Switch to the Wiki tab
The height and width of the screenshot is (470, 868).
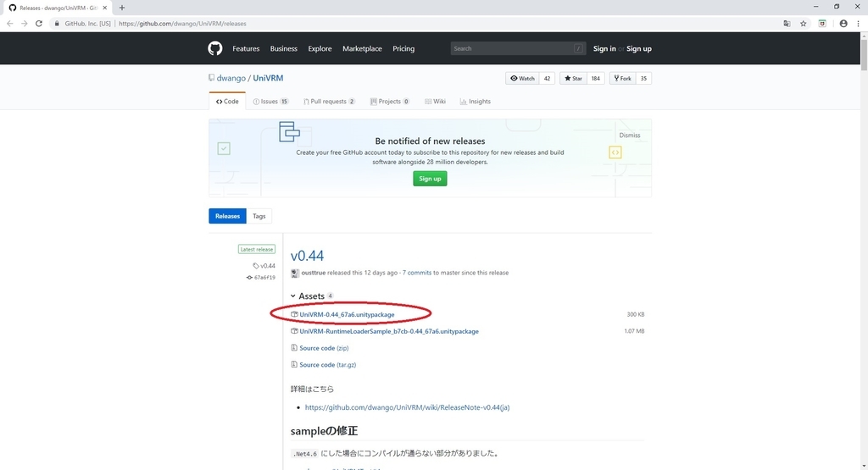tap(435, 101)
